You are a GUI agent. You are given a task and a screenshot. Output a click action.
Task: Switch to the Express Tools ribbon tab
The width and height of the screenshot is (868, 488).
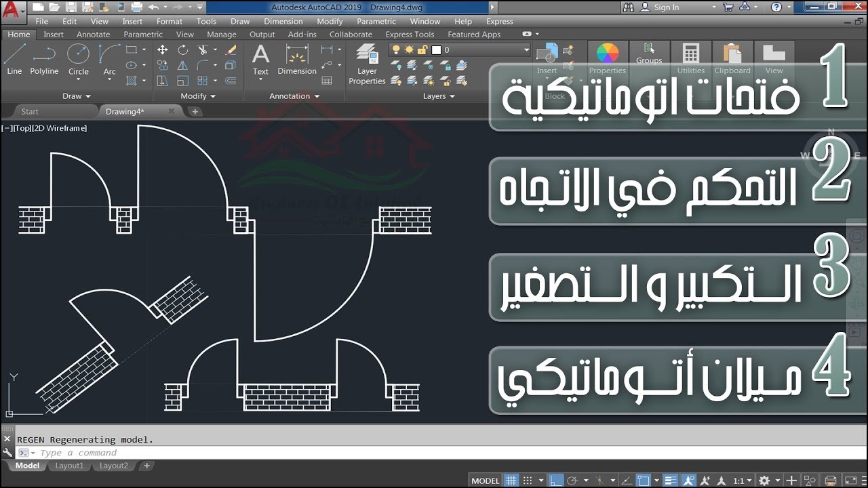pos(410,35)
